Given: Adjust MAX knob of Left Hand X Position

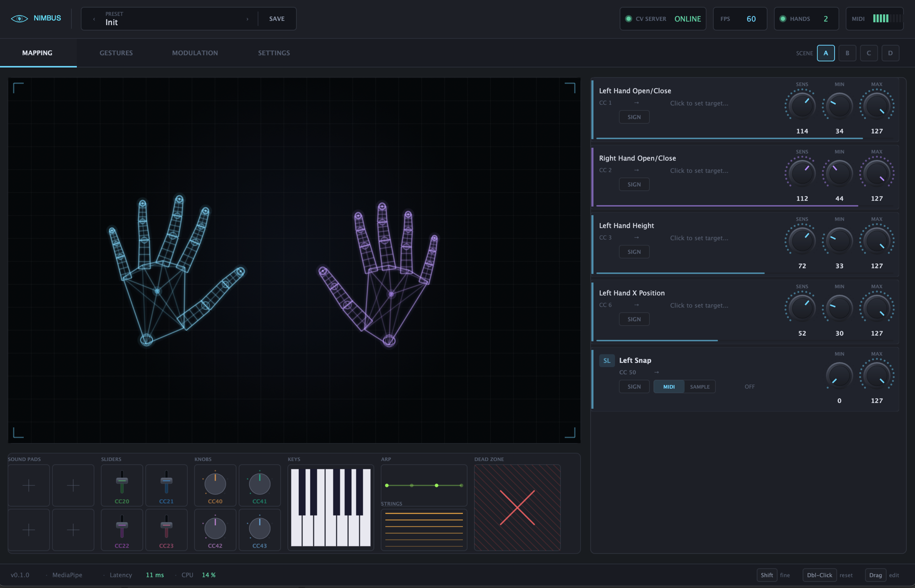Looking at the screenshot, I should [877, 308].
